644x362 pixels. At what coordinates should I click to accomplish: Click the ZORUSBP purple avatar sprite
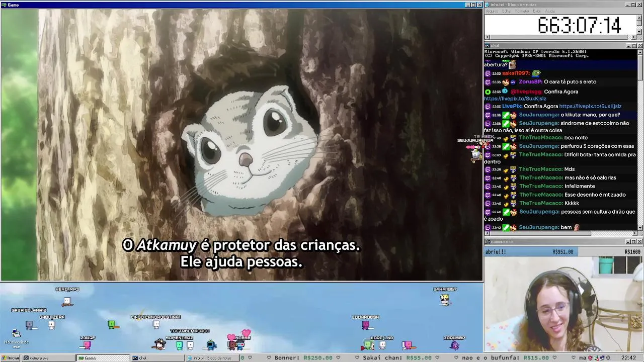(455, 345)
